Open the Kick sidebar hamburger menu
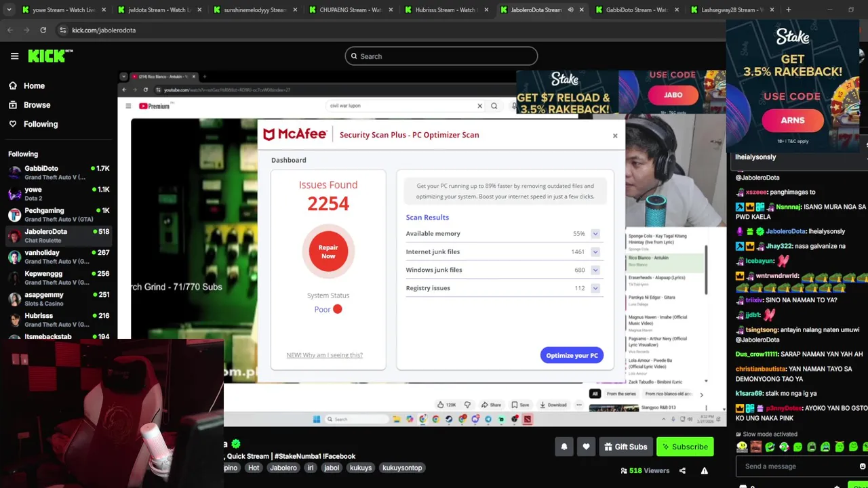This screenshot has width=868, height=488. 14,56
